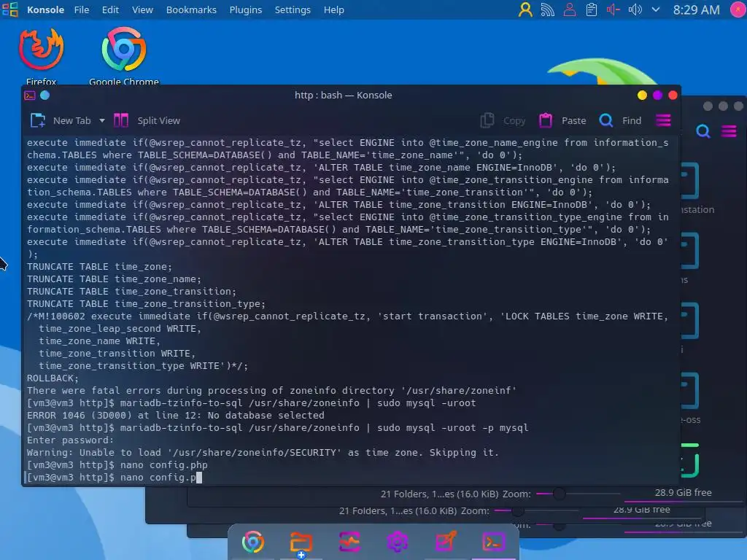Viewport: 747px width, 560px height.
Task: Expand the New Tab dropdown arrow
Action: pos(102,120)
